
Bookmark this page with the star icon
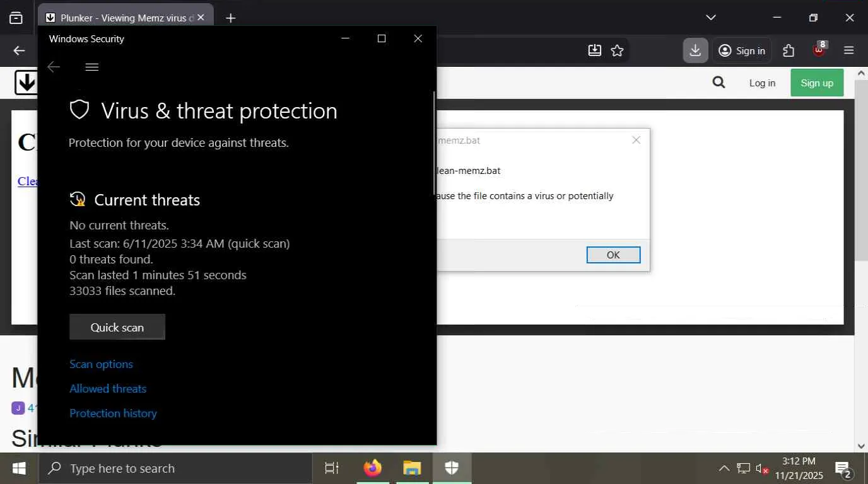point(617,50)
